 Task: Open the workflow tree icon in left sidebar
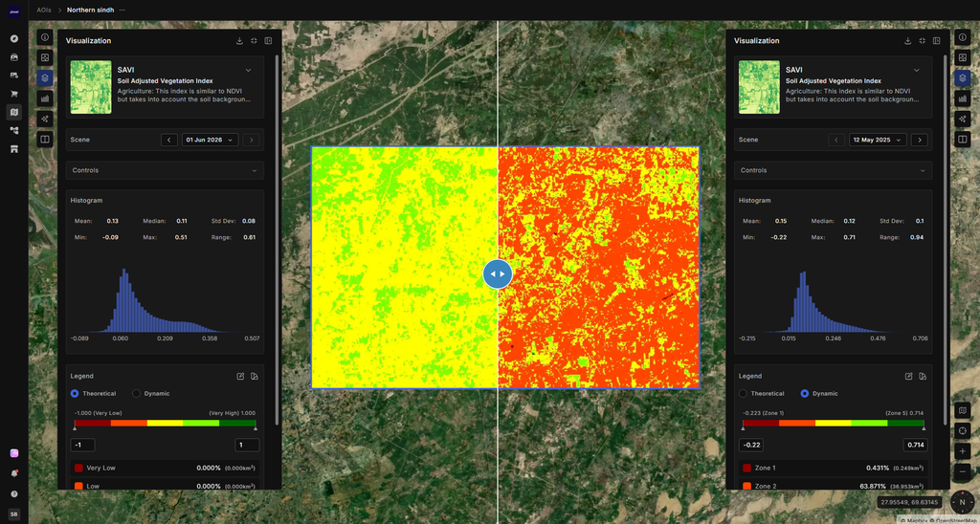13,131
